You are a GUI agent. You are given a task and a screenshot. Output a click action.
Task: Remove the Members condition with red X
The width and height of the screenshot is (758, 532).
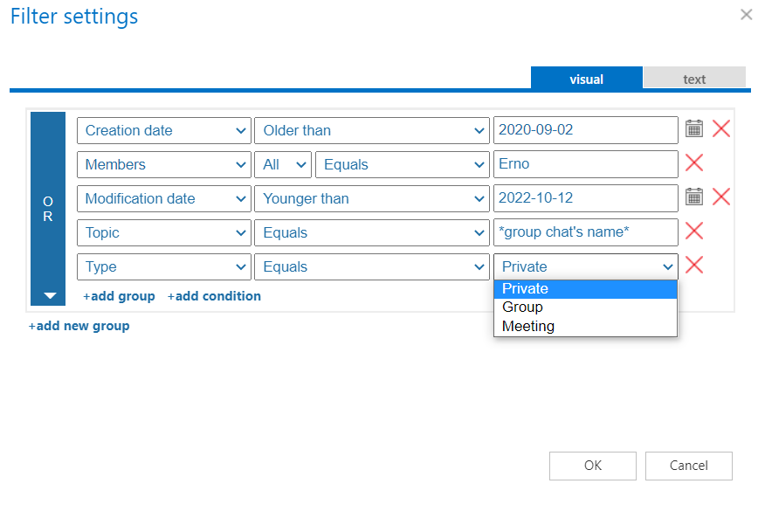694,163
